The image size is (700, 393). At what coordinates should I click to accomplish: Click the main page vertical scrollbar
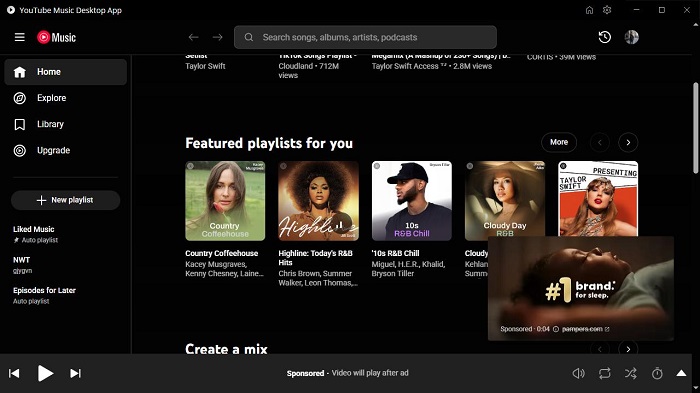[695, 128]
